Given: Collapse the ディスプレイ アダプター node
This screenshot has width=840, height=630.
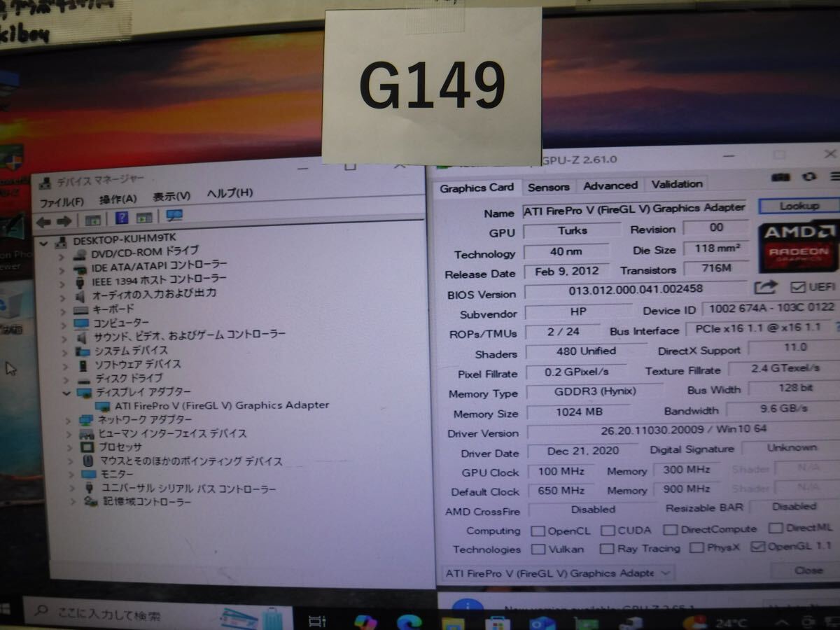Looking at the screenshot, I should click(67, 393).
